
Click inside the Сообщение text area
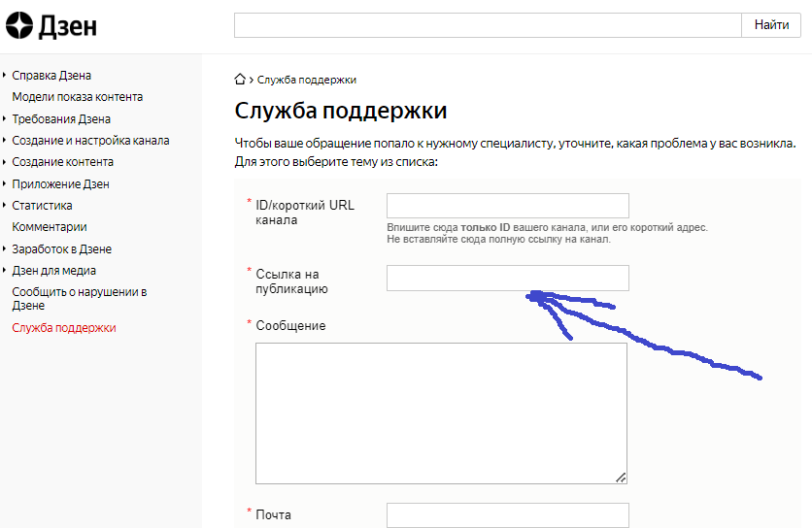pos(441,413)
